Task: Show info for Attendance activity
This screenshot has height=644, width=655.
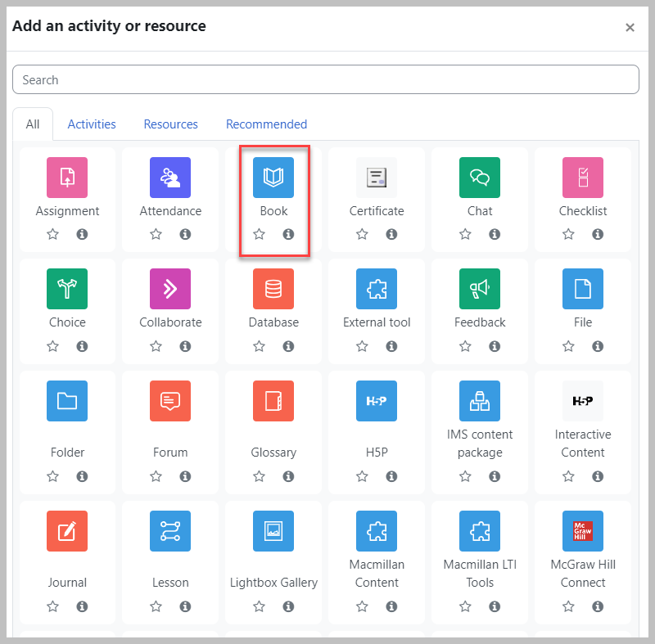Action: click(185, 234)
